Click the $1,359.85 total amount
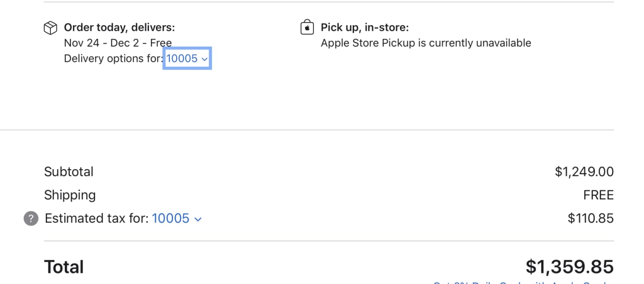Viewport: 644px width, 284px height. click(x=570, y=267)
